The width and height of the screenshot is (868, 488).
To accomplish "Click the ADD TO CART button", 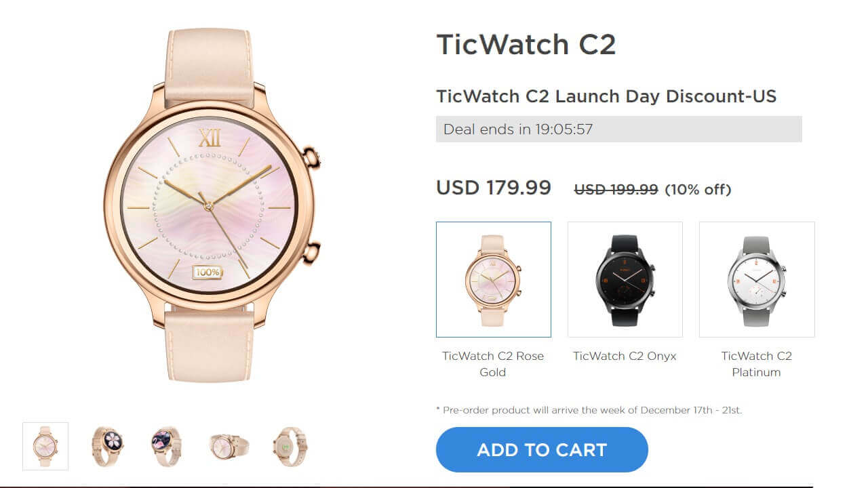I will 542,449.
